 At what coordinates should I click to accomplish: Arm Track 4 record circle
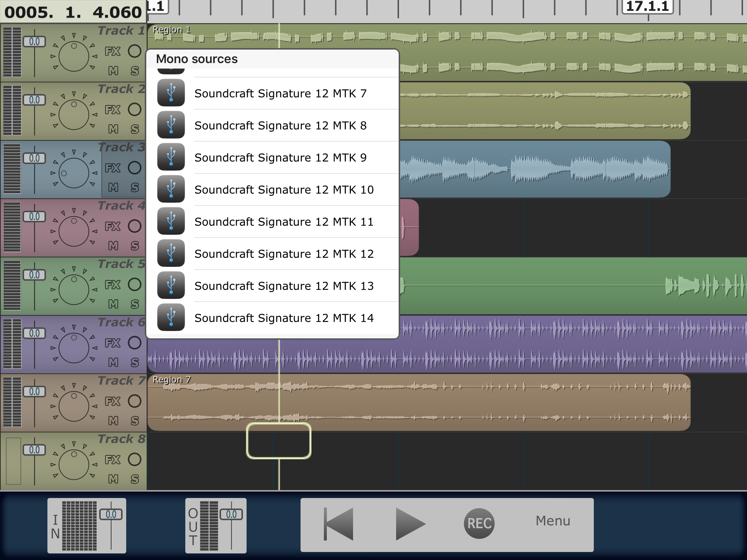(x=135, y=226)
